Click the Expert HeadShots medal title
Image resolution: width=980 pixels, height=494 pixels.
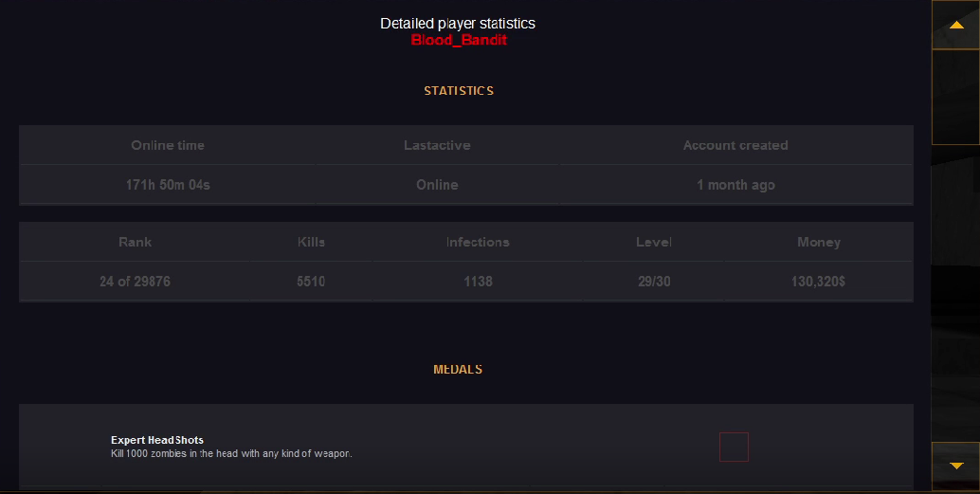click(x=157, y=440)
